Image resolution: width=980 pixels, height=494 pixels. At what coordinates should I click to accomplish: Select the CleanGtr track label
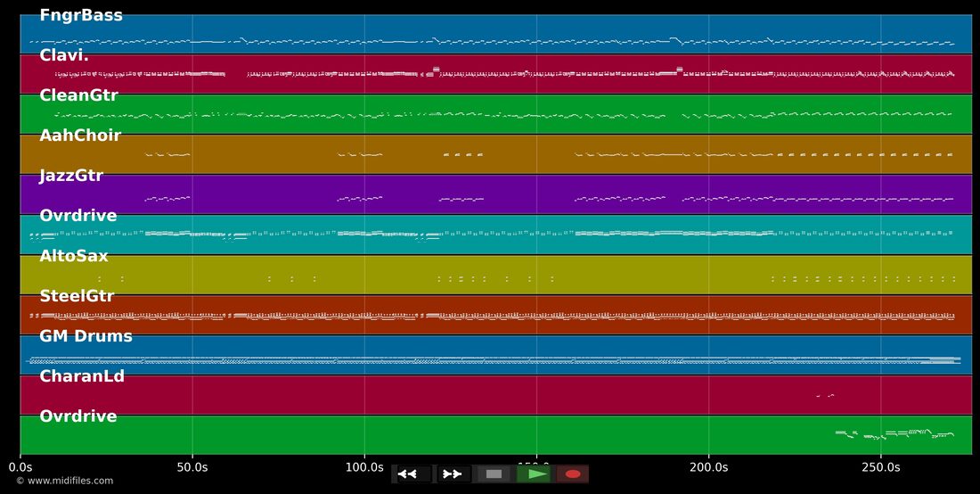(78, 95)
